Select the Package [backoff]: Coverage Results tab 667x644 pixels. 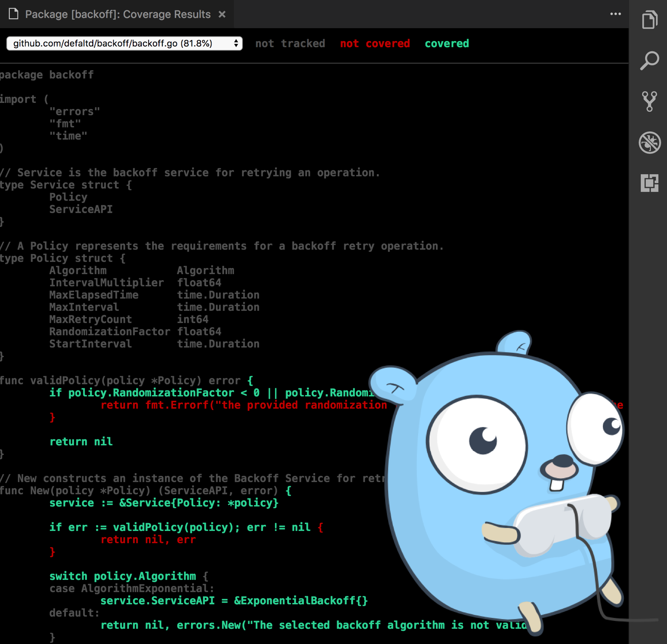[117, 14]
